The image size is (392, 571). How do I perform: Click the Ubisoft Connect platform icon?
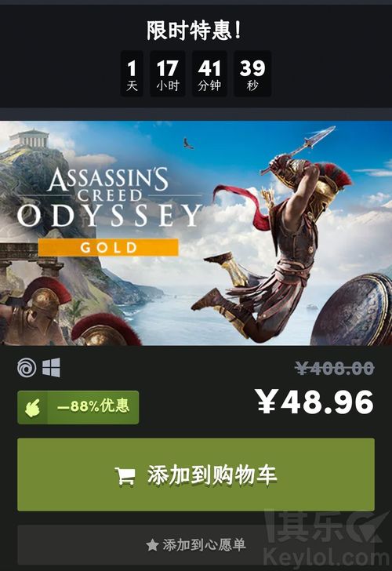(x=27, y=367)
